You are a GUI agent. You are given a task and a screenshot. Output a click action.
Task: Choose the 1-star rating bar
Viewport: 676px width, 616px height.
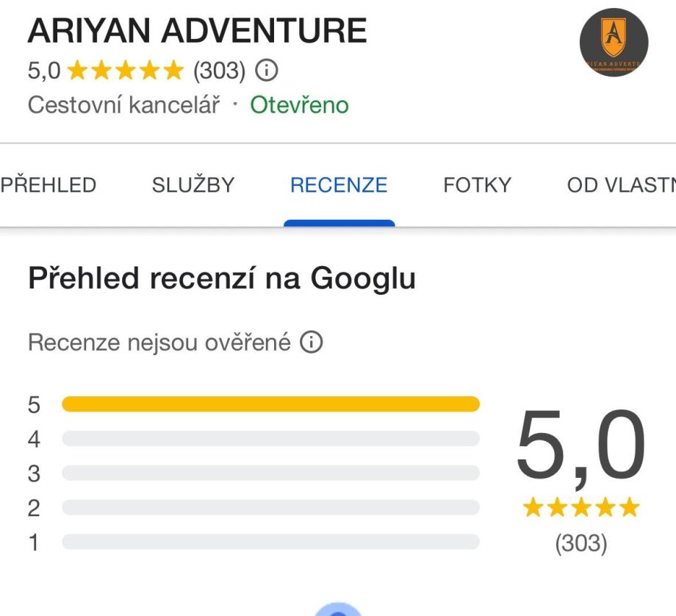pyautogui.click(x=270, y=542)
